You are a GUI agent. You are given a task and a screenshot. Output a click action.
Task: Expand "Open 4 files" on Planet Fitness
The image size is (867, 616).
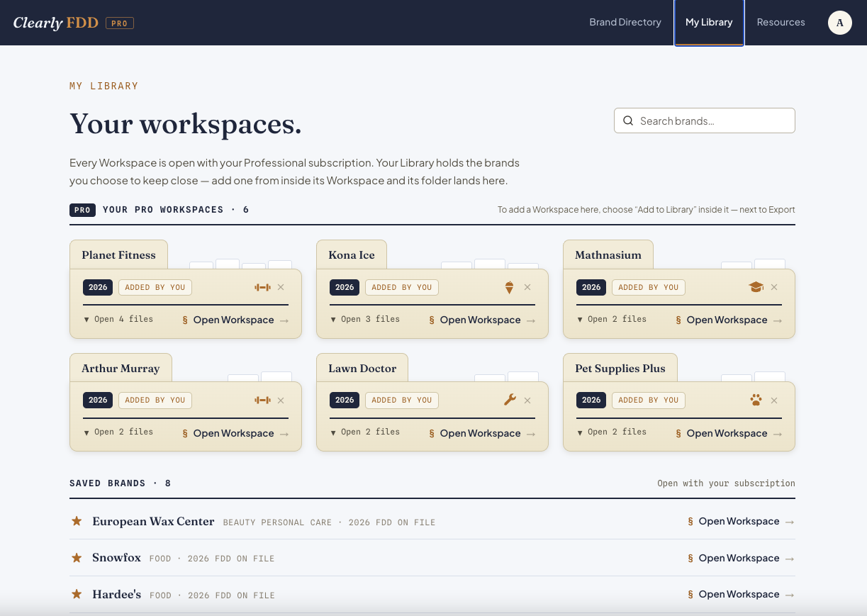coord(118,319)
